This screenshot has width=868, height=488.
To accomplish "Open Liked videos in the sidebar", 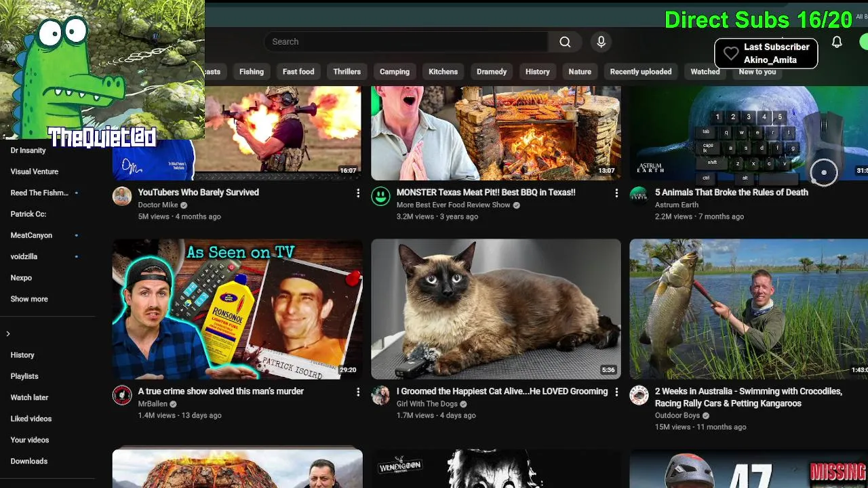I will [x=31, y=419].
